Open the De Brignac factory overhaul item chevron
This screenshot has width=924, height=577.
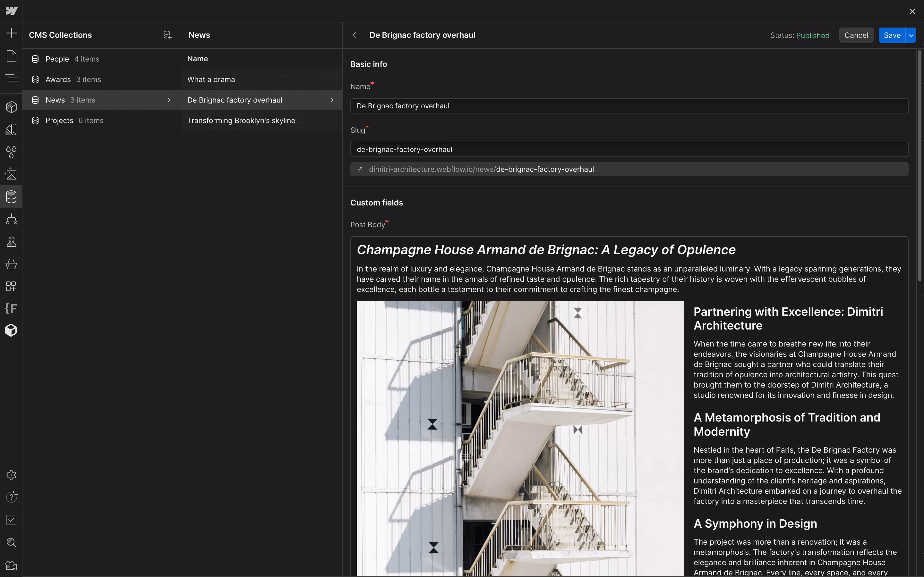click(332, 100)
